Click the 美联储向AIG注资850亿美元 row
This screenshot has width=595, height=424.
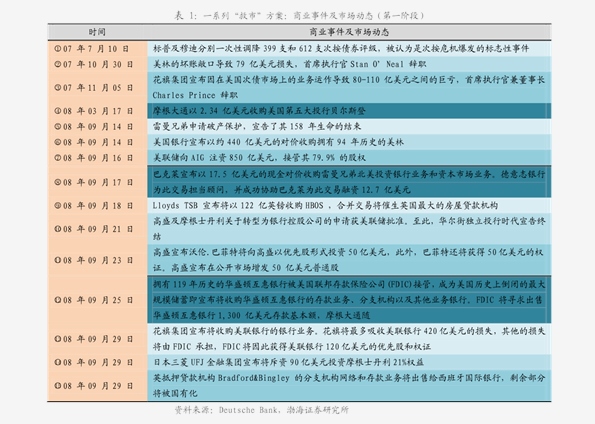coord(349,157)
